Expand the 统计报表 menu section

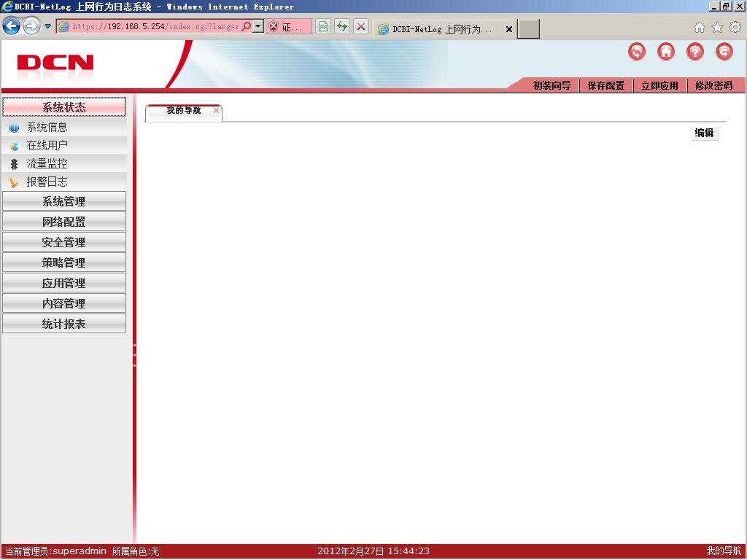tap(64, 324)
